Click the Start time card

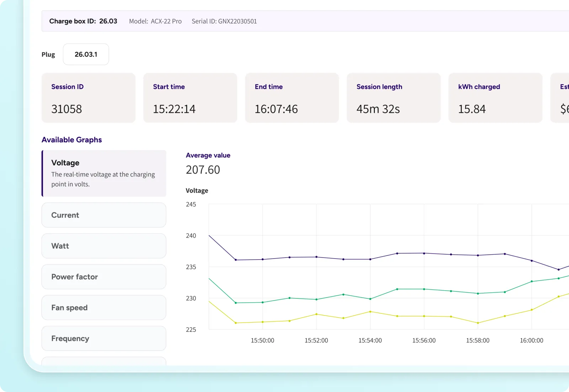(x=190, y=98)
